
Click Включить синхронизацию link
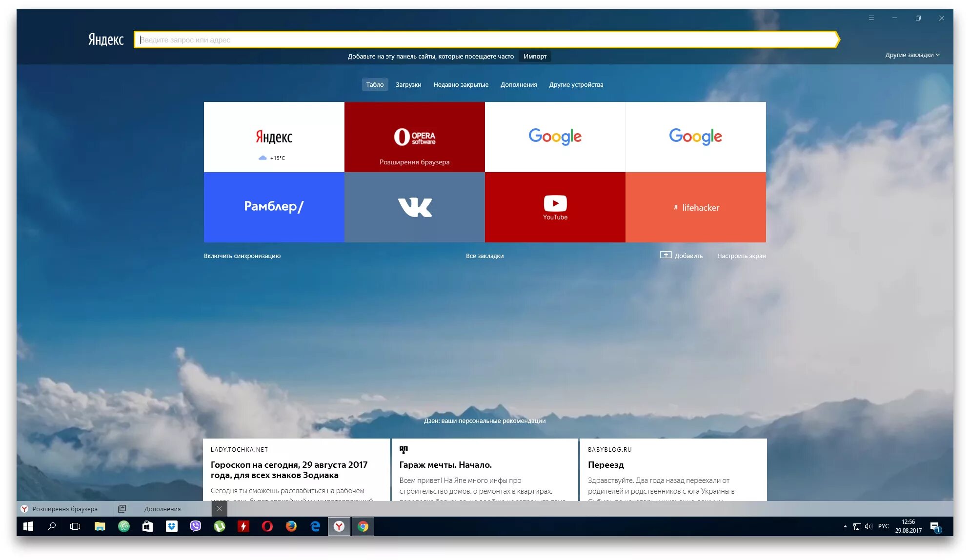pyautogui.click(x=242, y=255)
